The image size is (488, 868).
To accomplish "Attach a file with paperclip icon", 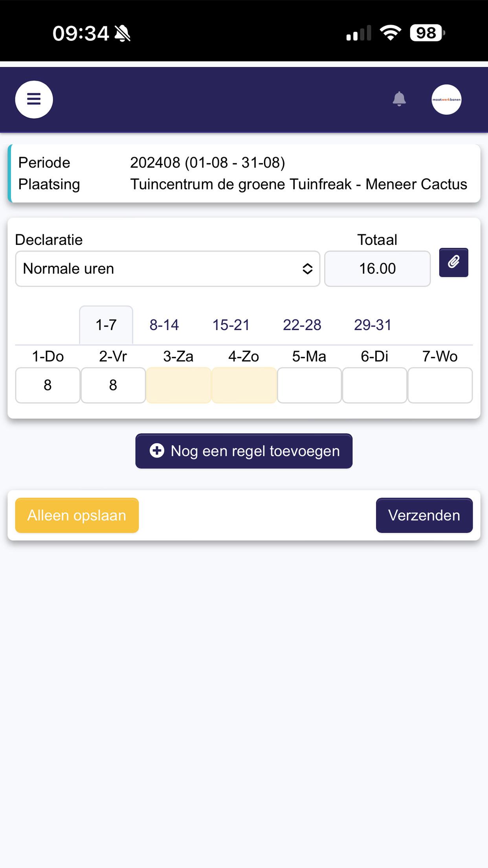I will point(453,262).
